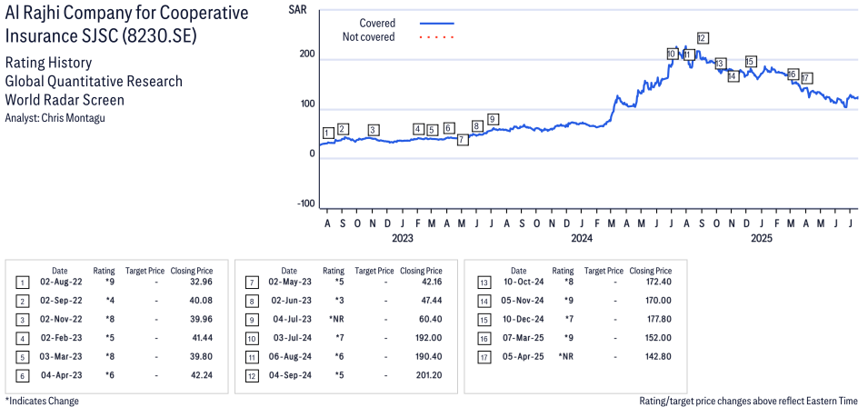
Task: Select chart marker 7 below the price line
Action: click(x=463, y=140)
